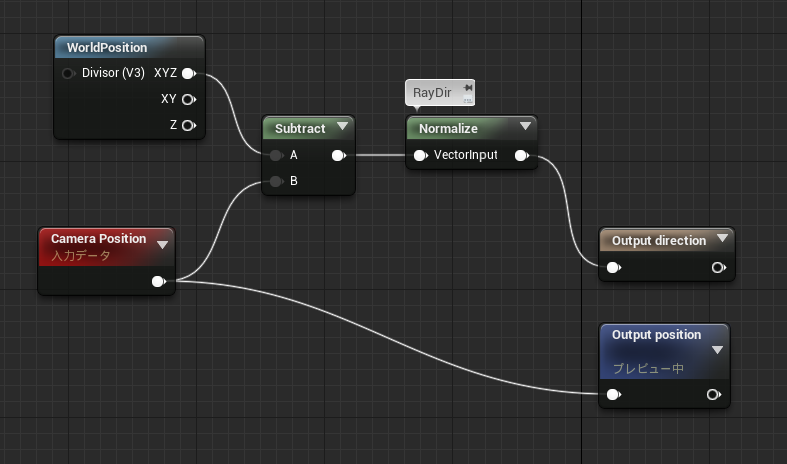Click the Subtract node B input pin
The width and height of the screenshot is (787, 464).
pos(276,181)
